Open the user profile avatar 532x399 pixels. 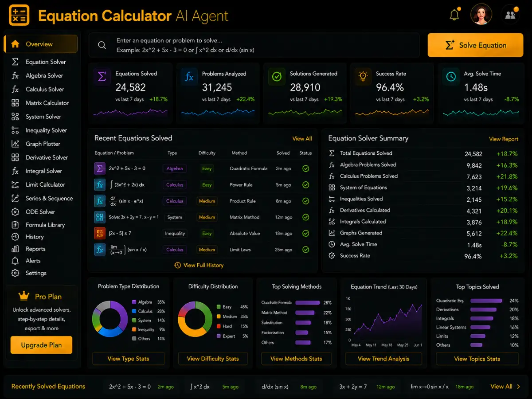(481, 15)
